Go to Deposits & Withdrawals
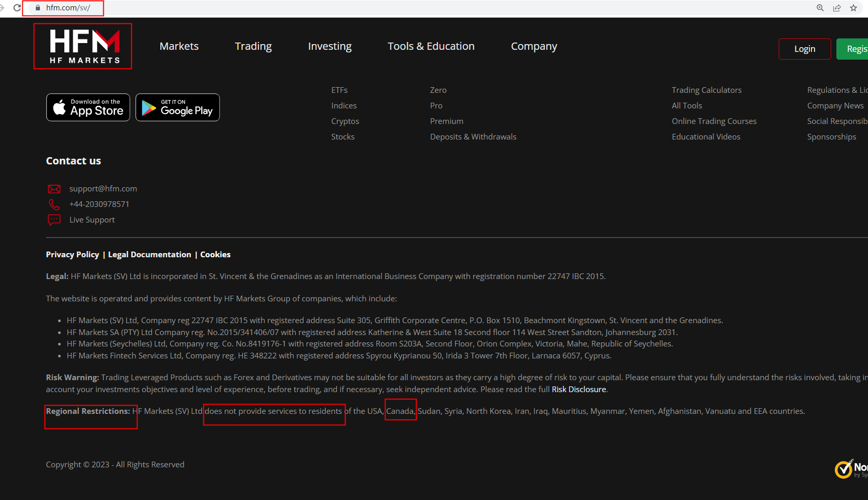 coord(473,137)
